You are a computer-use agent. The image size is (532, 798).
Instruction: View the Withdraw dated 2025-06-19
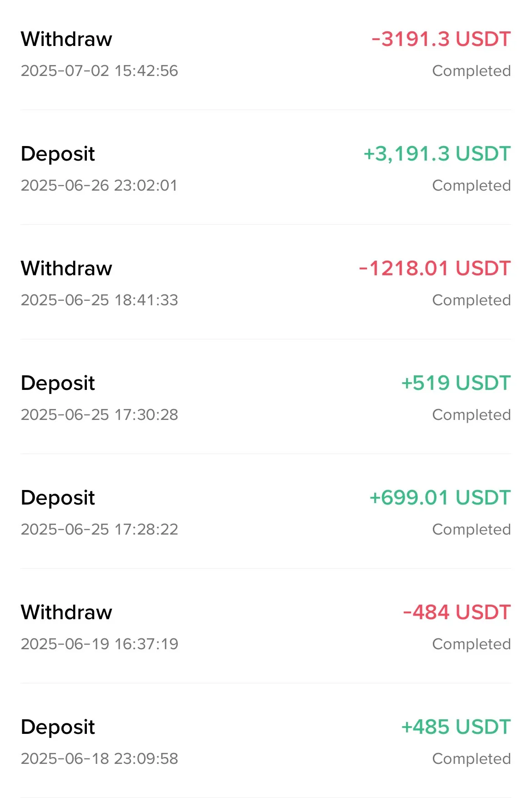tap(266, 626)
